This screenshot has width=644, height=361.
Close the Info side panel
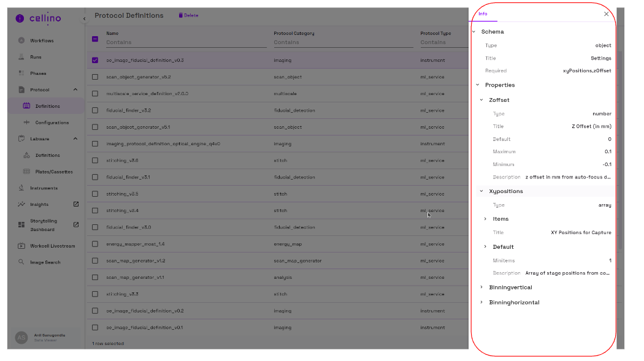click(607, 13)
